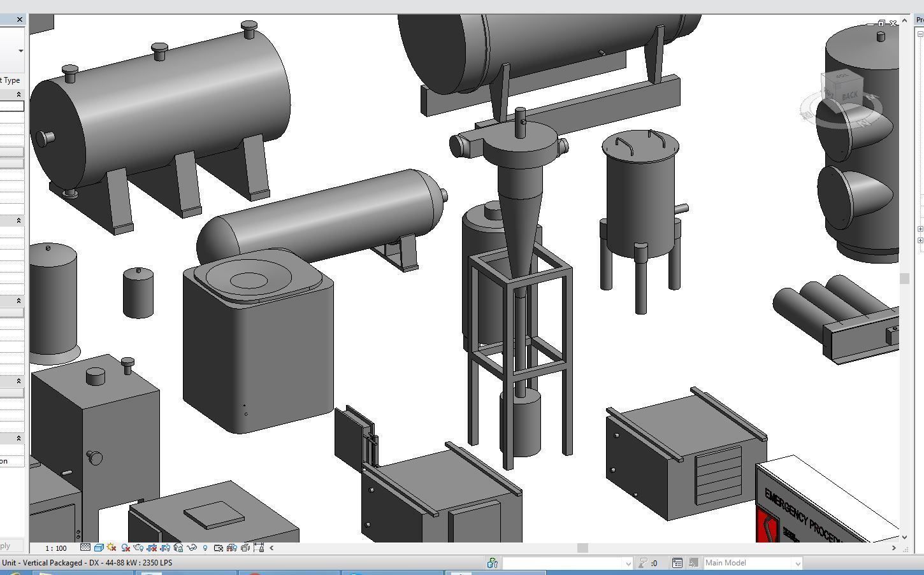Expand the view control bar chevron
Screen dimensions: 924x575
click(x=270, y=548)
